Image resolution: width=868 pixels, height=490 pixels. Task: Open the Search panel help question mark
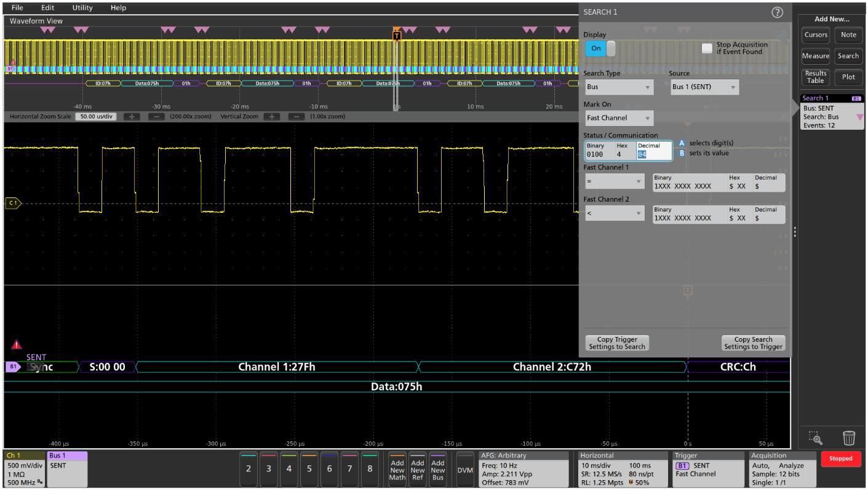[x=777, y=12]
